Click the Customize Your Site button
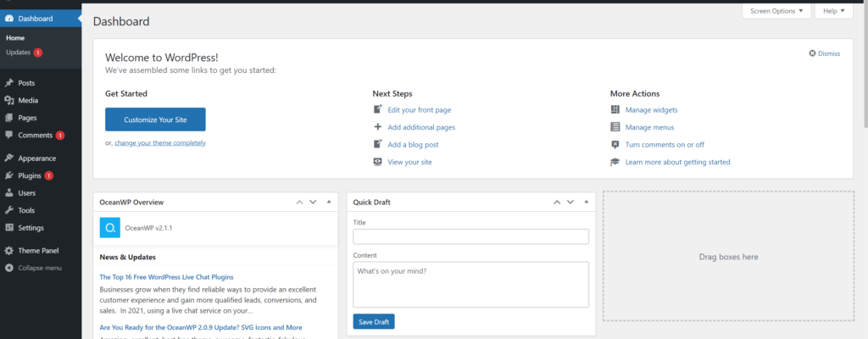 pos(156,119)
